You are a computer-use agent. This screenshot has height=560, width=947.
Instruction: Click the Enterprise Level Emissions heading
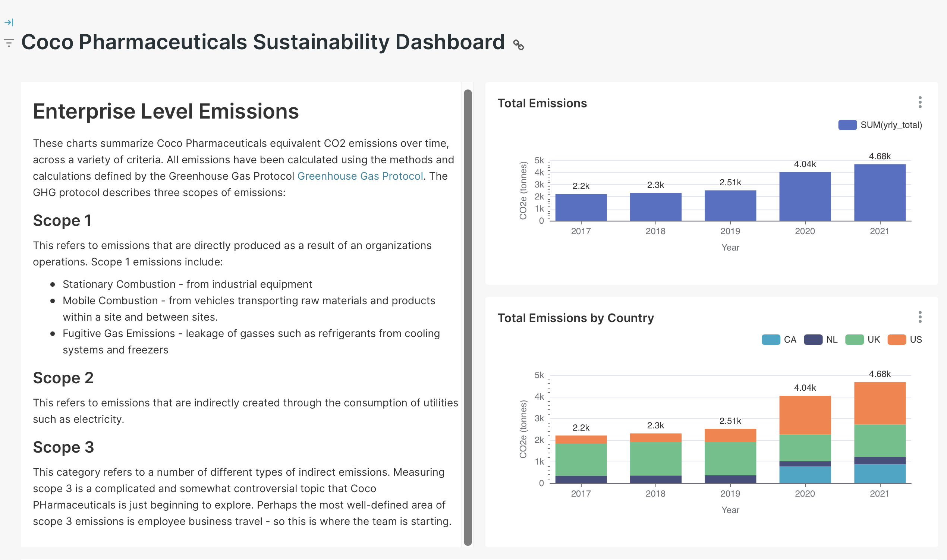(x=166, y=111)
